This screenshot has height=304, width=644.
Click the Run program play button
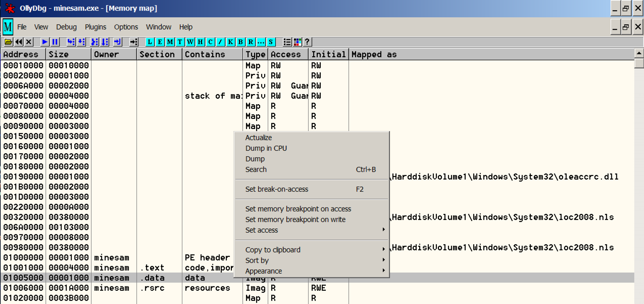coord(45,42)
